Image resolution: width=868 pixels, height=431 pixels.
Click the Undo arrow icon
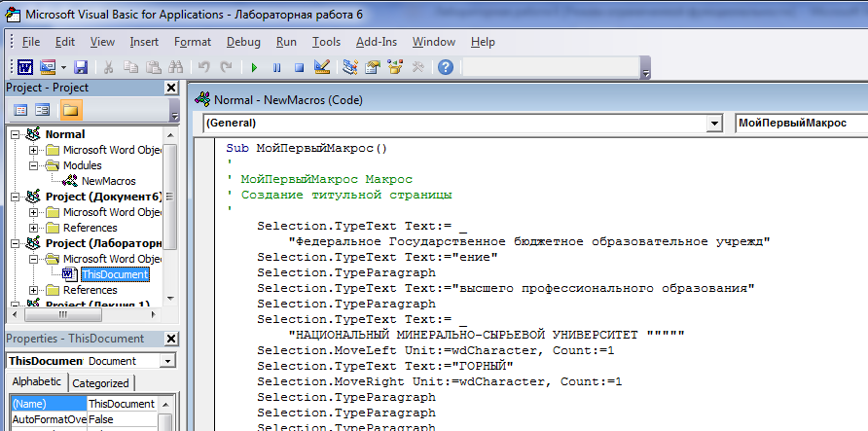(203, 67)
